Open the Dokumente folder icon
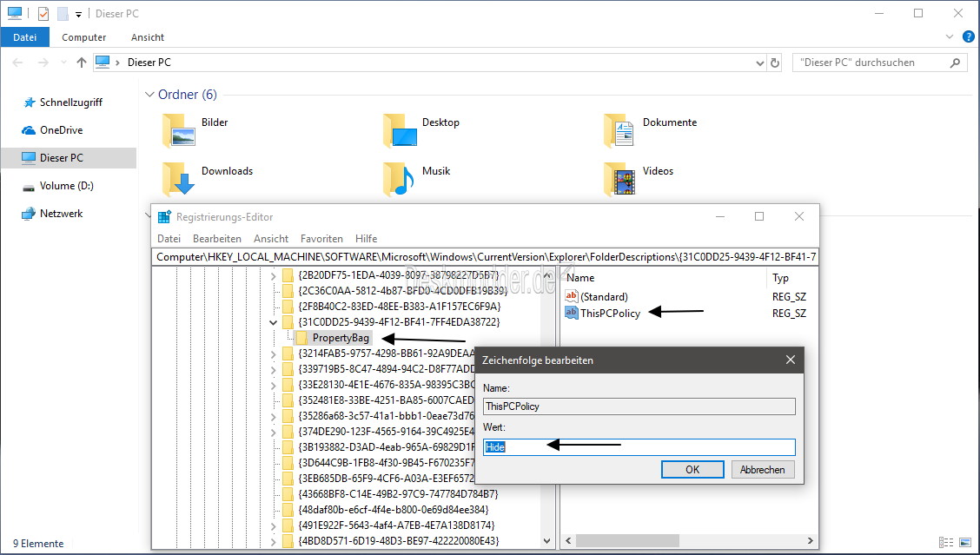Screen dimensions: 980x555 click(620, 130)
